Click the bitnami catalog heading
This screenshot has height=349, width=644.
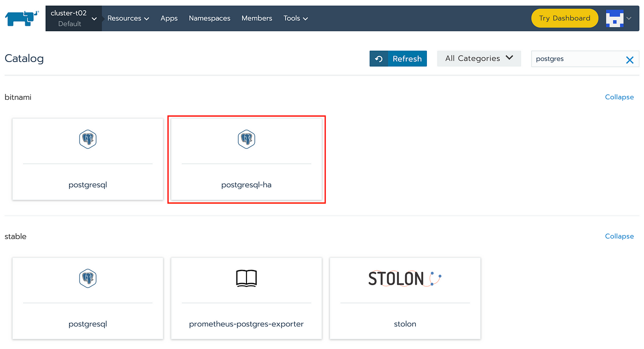[18, 97]
